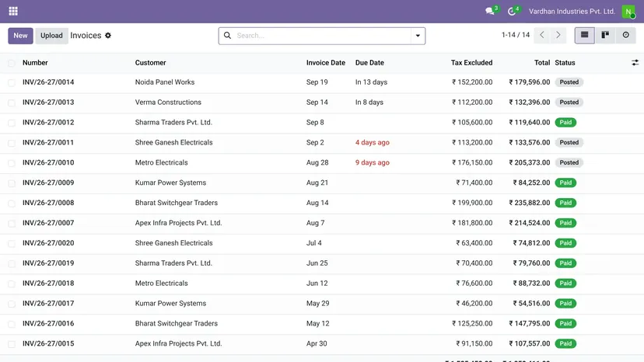This screenshot has width=644, height=362.
Task: Tick checkbox for INV/26-27/0016
Action: click(x=12, y=324)
